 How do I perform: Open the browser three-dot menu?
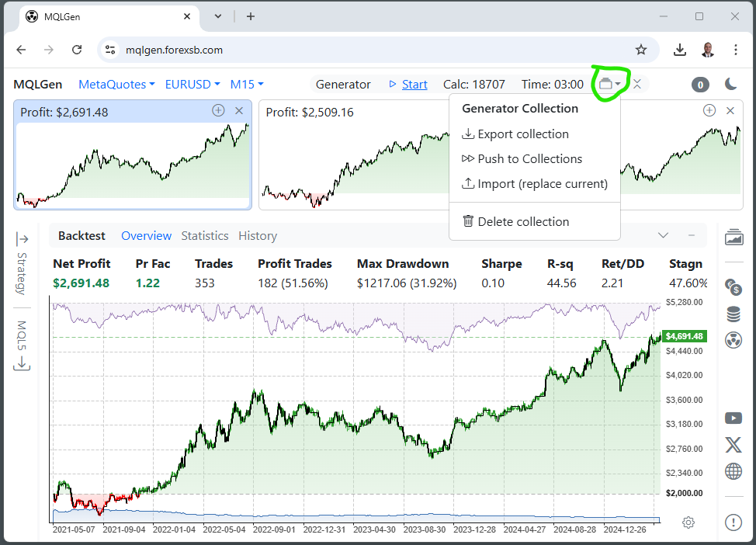736,50
